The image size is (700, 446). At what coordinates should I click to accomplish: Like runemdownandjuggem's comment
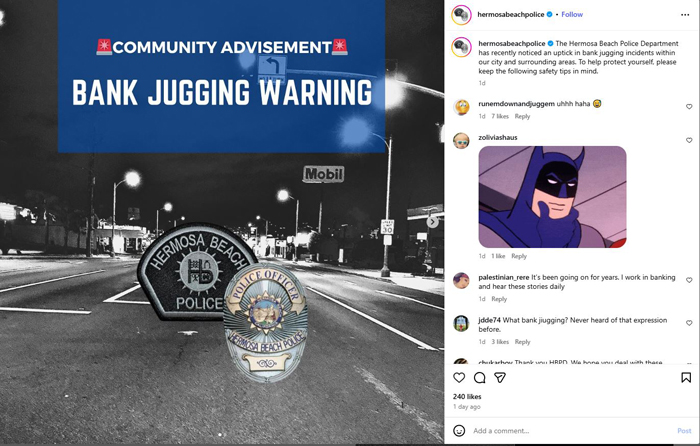click(689, 107)
